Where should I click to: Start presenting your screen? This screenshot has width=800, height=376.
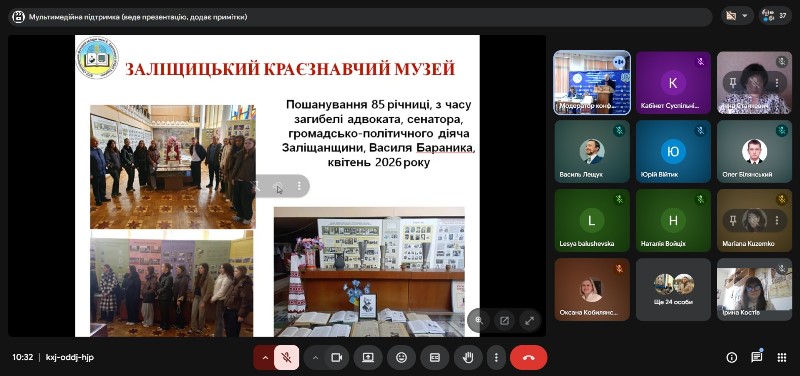click(368, 358)
